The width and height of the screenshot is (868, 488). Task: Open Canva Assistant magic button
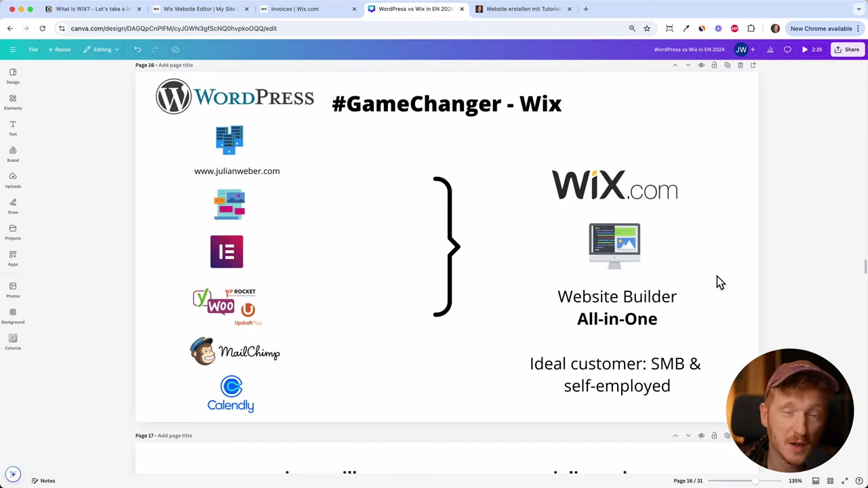point(13,474)
